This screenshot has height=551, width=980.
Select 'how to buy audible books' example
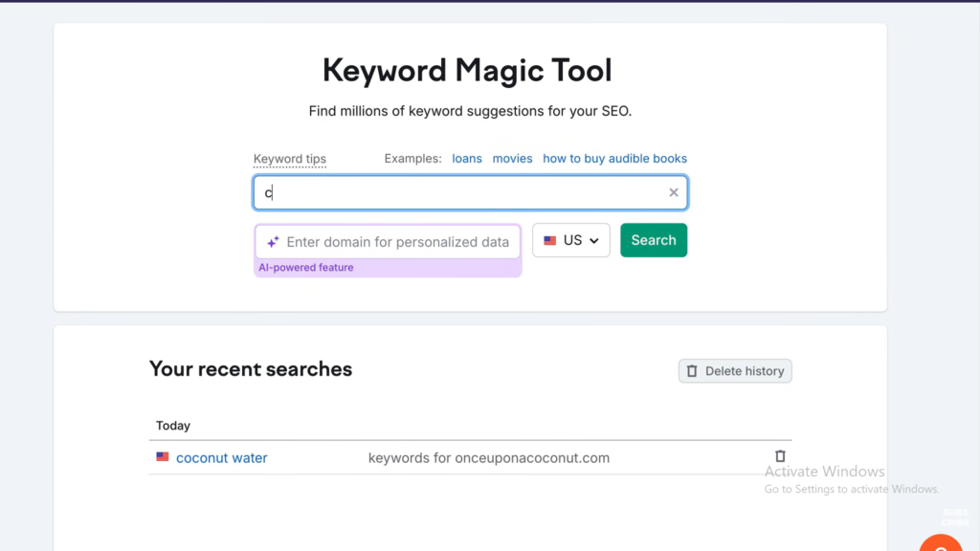pyautogui.click(x=614, y=159)
